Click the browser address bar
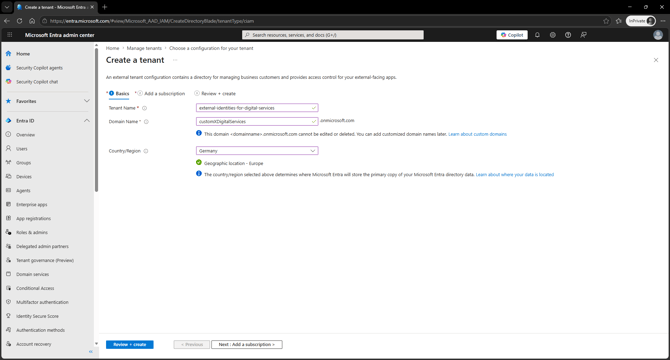The width and height of the screenshot is (670, 360). click(x=320, y=21)
